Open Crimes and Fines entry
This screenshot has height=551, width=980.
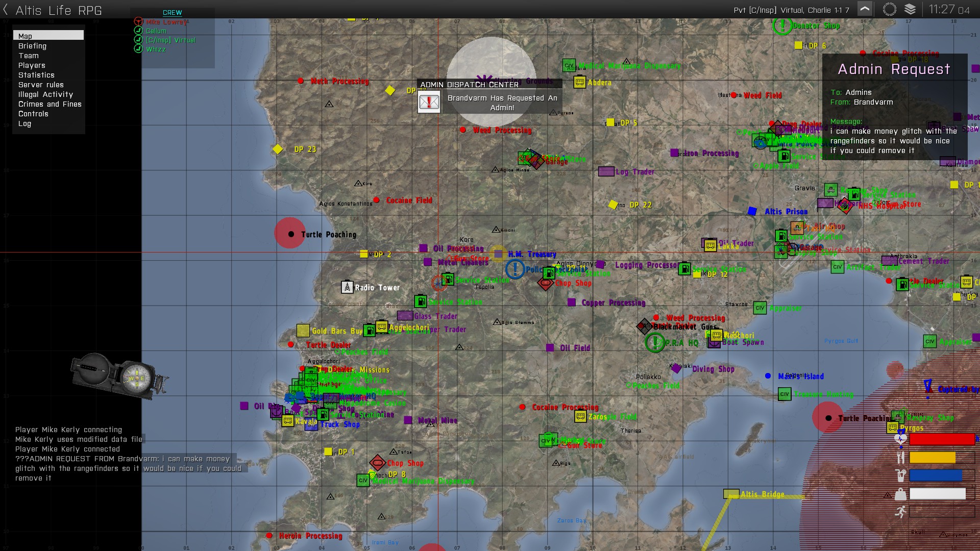point(50,104)
